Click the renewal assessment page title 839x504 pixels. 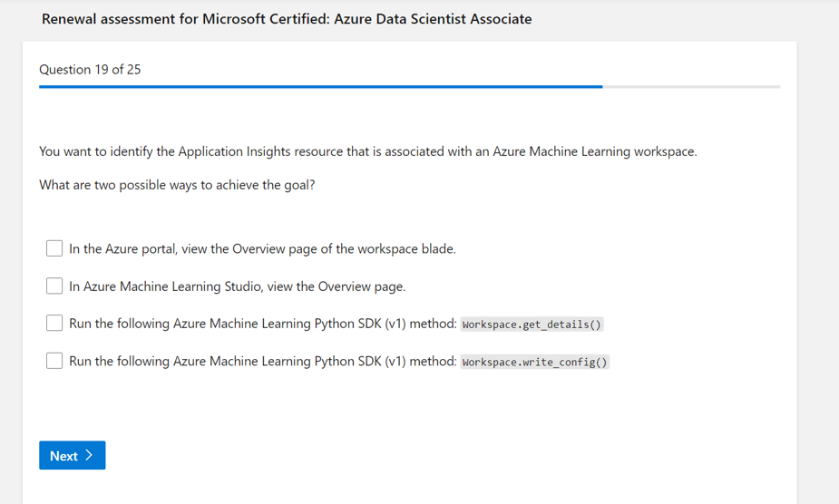coord(287,19)
